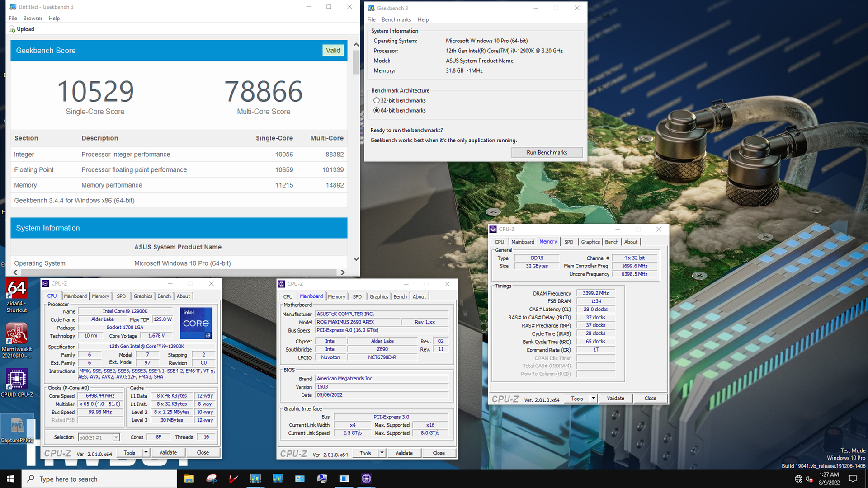The width and height of the screenshot is (868, 488).
Task: Open the MemTweakIt desktop icon
Action: (x=17, y=341)
